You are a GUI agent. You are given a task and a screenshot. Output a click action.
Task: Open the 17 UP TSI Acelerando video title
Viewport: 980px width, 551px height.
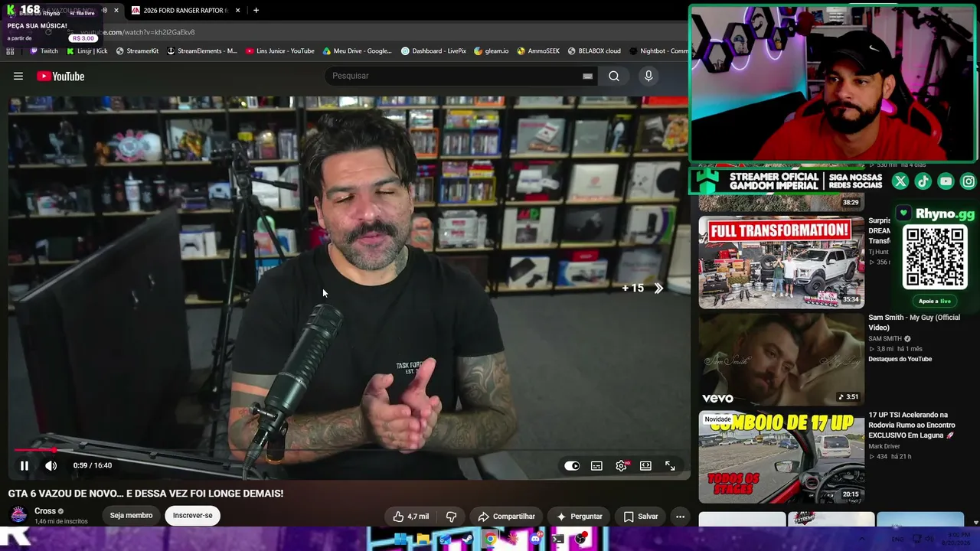pyautogui.click(x=912, y=425)
